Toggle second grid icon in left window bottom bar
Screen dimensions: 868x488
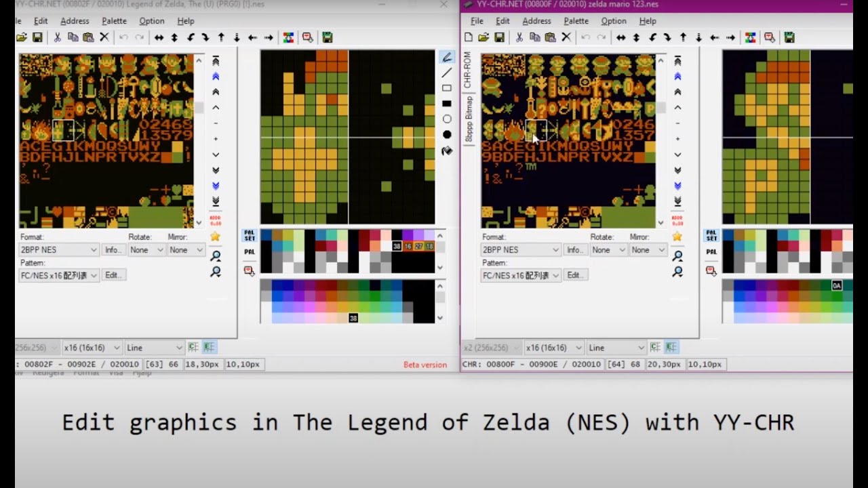pyautogui.click(x=209, y=347)
